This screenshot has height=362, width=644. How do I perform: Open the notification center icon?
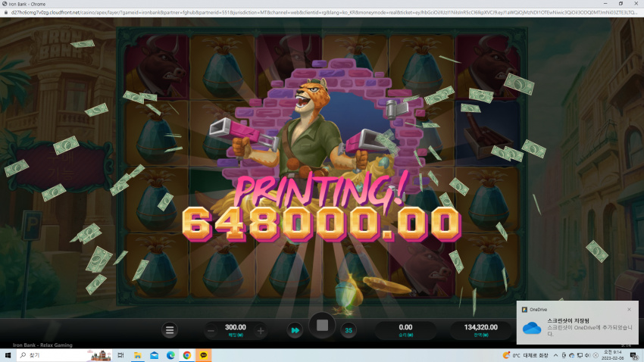pos(635,355)
